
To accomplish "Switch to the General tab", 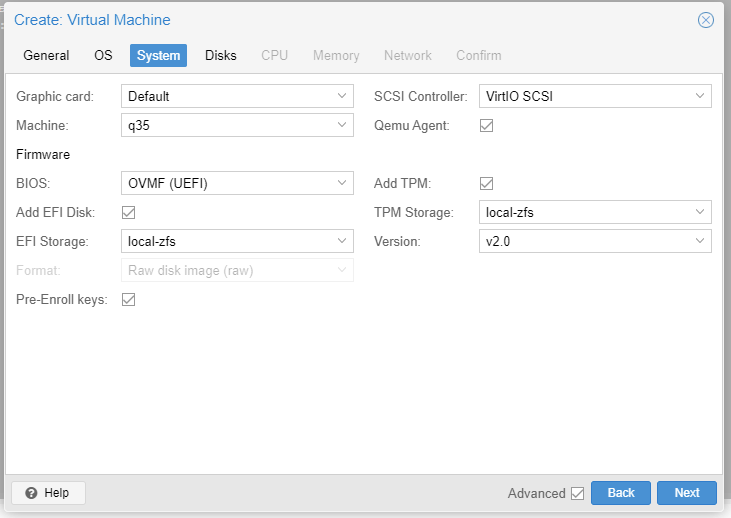I will coord(46,55).
